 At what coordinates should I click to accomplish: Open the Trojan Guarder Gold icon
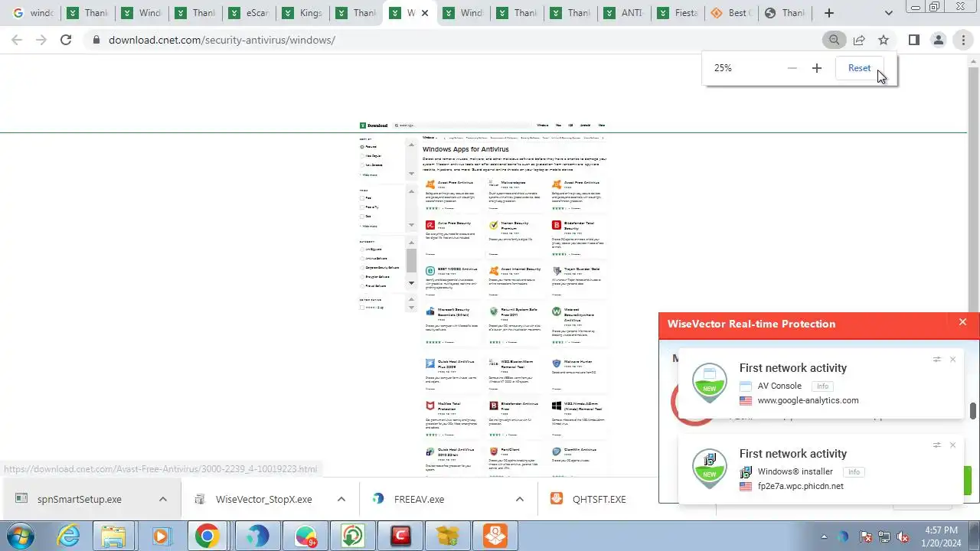tap(557, 271)
